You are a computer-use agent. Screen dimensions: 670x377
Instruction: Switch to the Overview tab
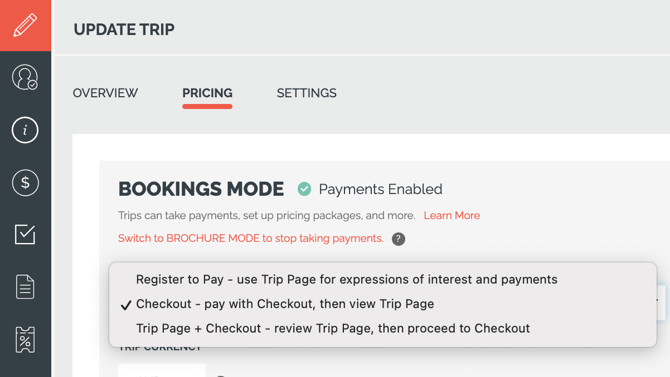(105, 93)
